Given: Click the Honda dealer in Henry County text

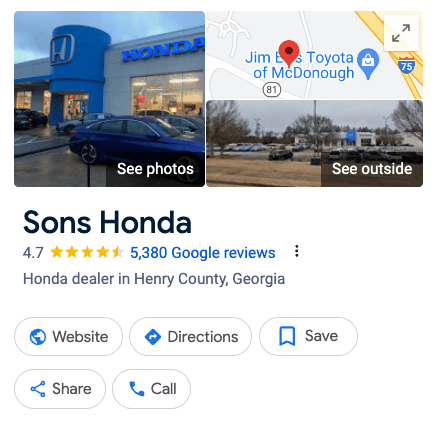Looking at the screenshot, I should coord(154,279).
